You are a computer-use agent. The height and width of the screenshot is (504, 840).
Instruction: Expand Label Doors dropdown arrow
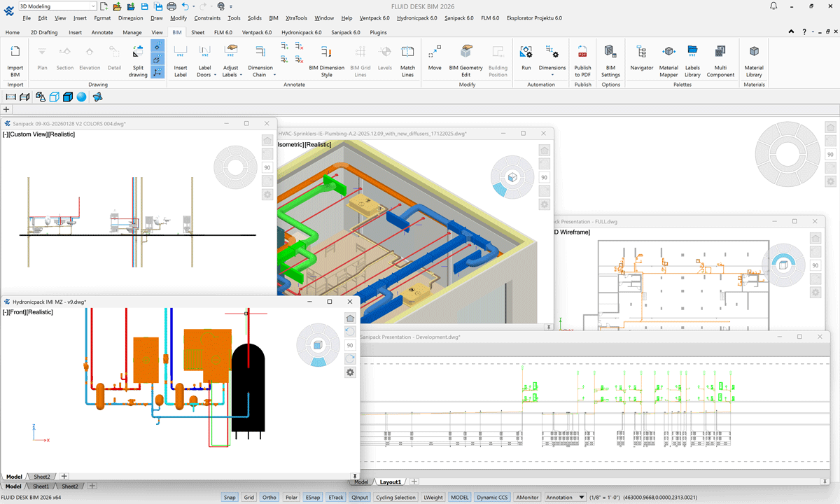click(216, 75)
